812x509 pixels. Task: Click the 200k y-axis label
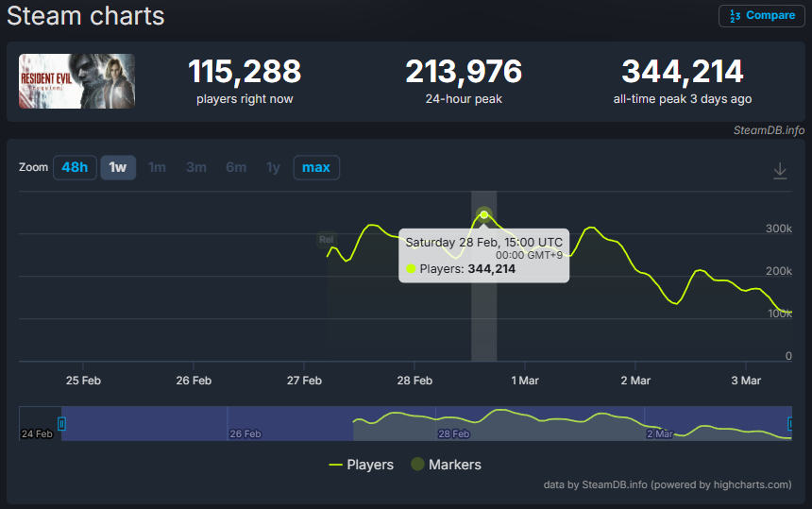tap(779, 271)
